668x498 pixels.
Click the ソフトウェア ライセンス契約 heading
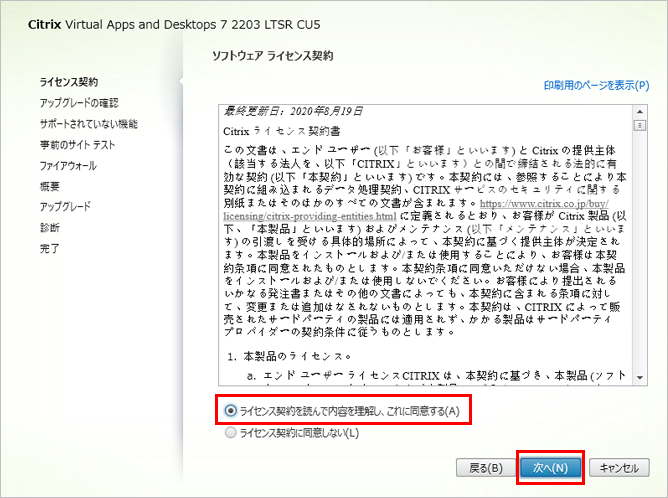pos(273,56)
